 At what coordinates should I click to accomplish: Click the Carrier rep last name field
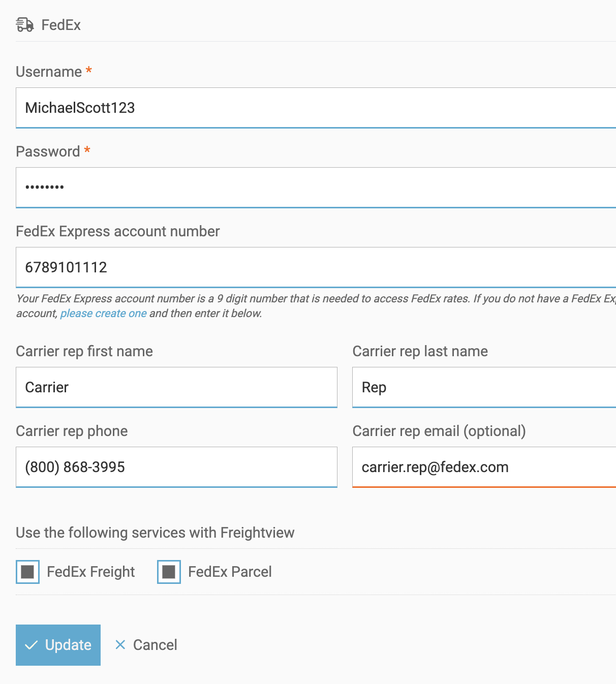[x=483, y=387]
